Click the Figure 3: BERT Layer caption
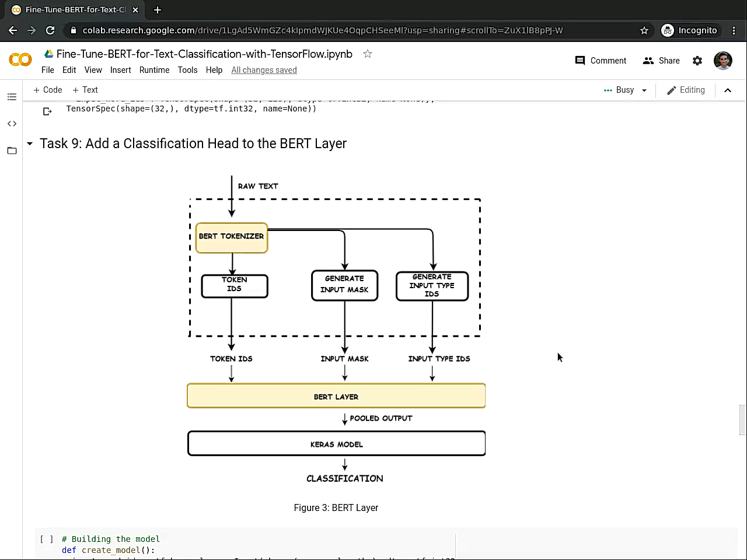The image size is (747, 560). [336, 508]
